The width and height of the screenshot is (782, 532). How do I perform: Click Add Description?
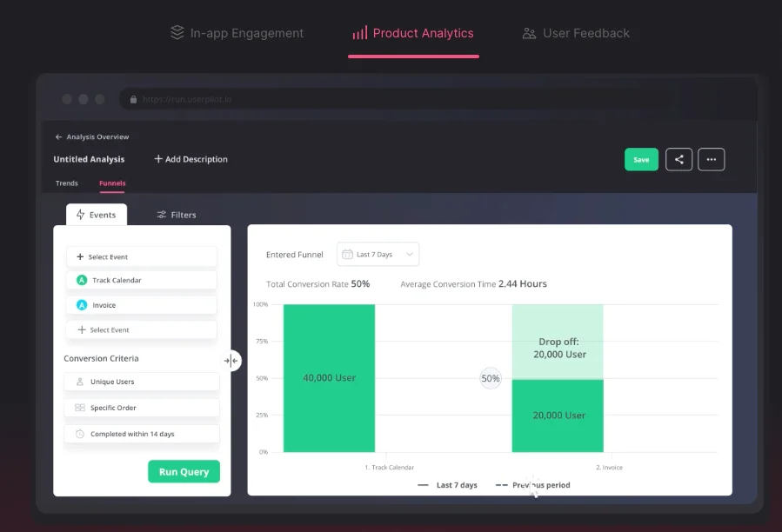[x=191, y=159]
